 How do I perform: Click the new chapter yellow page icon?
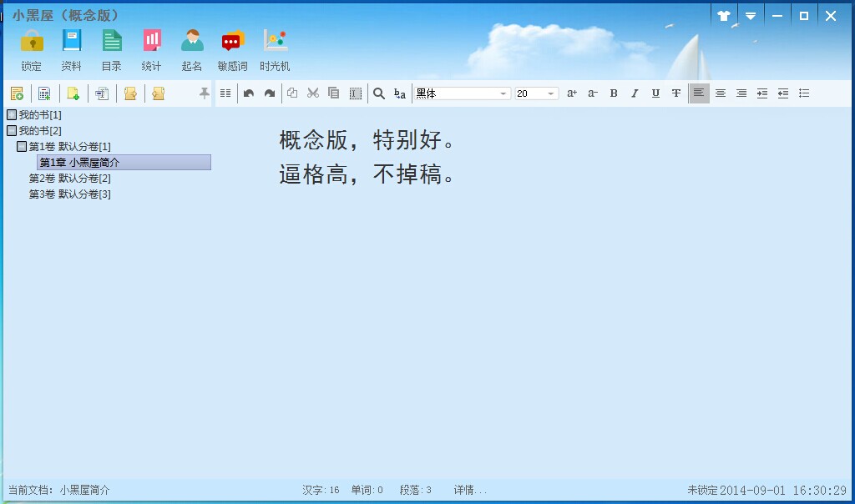pos(73,93)
